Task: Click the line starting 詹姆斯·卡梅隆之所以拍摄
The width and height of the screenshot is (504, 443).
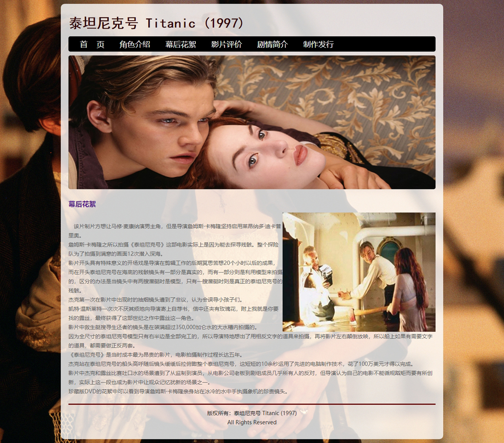Action: (173, 244)
